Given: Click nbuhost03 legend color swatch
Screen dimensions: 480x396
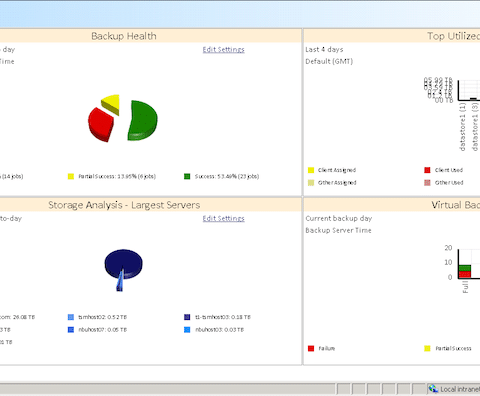Looking at the screenshot, I should point(187,330).
